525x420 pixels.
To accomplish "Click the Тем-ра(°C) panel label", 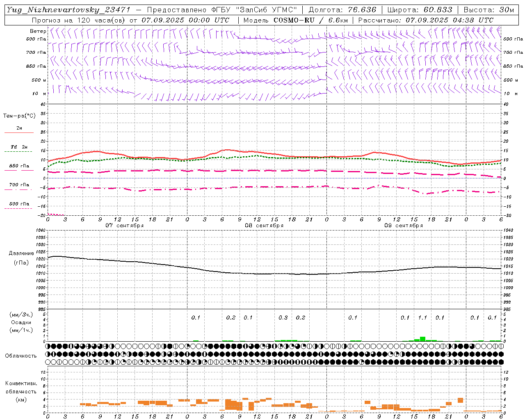I will [19, 116].
